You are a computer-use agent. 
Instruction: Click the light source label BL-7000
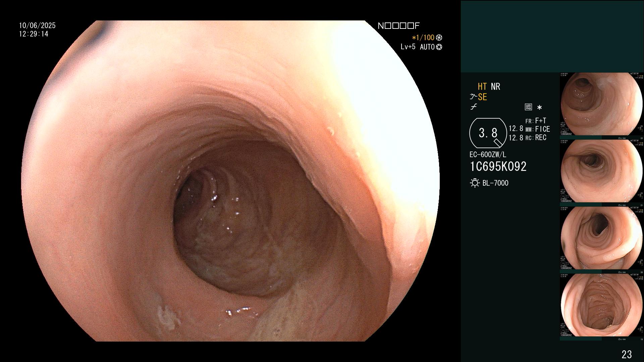tap(495, 183)
